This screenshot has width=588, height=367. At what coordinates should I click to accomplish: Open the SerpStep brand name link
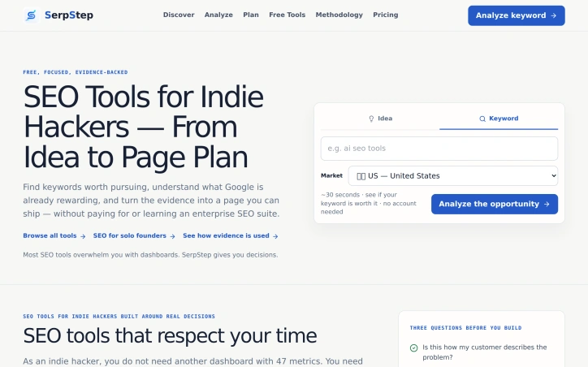69,15
